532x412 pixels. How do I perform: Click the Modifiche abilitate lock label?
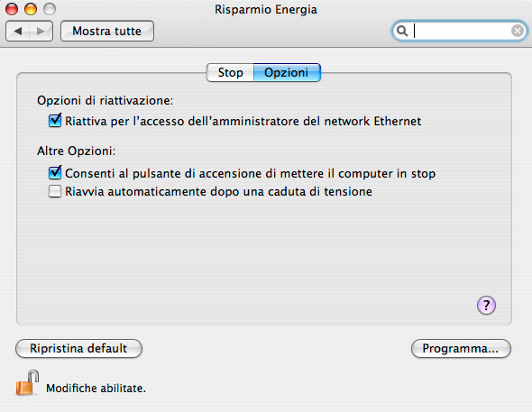pyautogui.click(x=96, y=389)
